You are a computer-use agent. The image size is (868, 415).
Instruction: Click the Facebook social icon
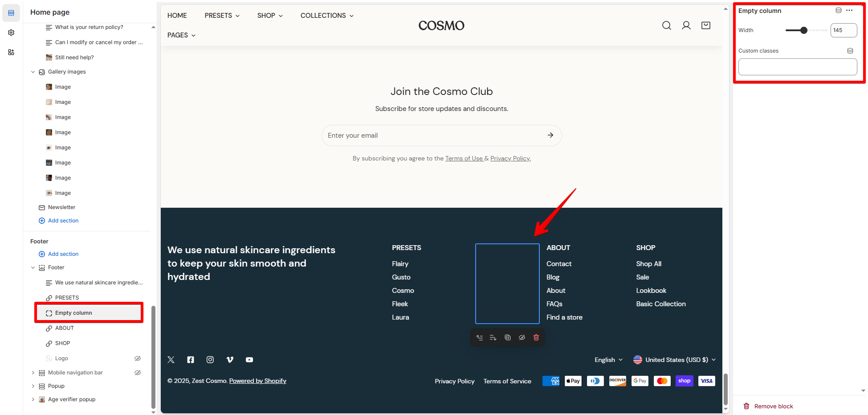[191, 360]
